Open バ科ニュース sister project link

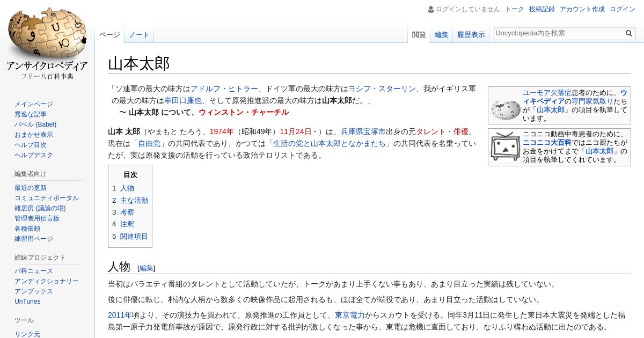coord(34,271)
